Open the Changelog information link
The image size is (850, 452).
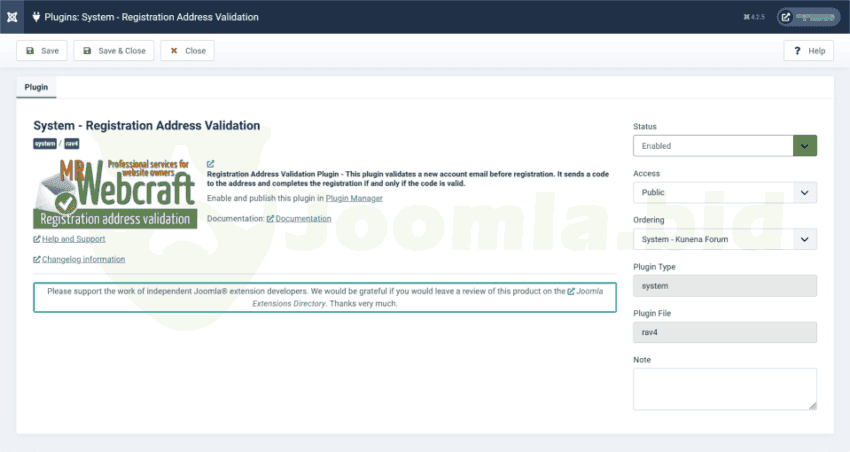(82, 259)
